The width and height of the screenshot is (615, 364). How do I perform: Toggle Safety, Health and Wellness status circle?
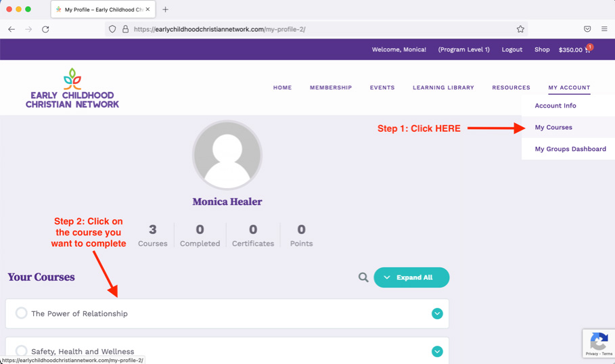(x=22, y=350)
